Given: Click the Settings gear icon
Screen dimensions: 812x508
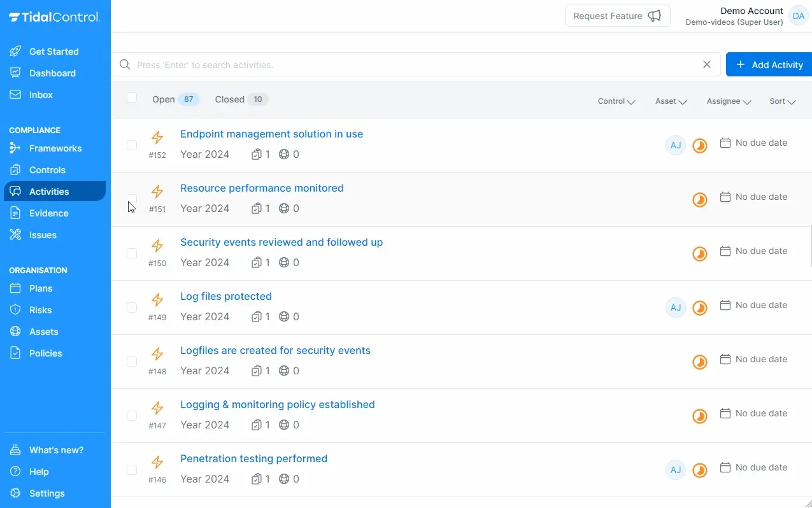Looking at the screenshot, I should point(15,493).
